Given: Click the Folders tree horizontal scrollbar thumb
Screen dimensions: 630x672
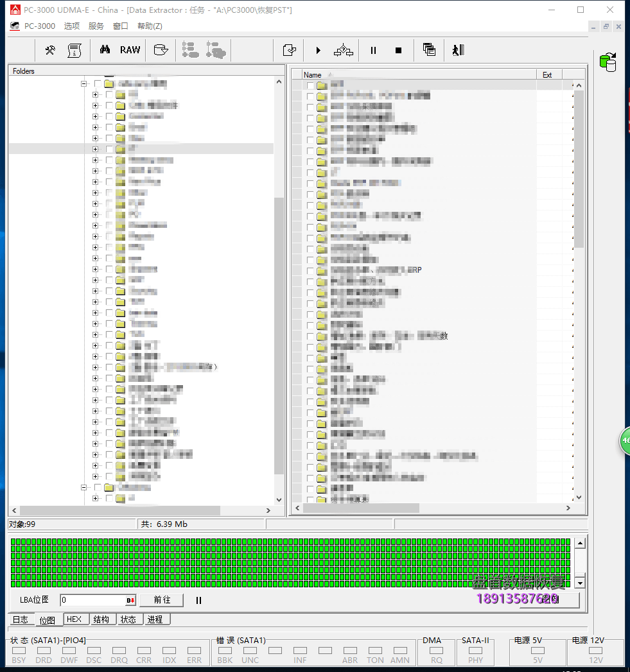Looking at the screenshot, I should tap(119, 510).
